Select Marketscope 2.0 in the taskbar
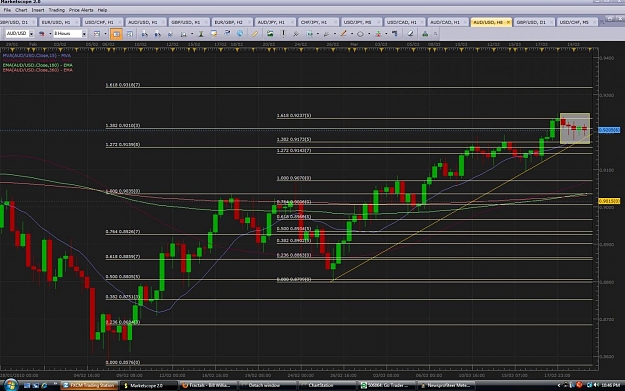The image size is (625, 391). [149, 385]
